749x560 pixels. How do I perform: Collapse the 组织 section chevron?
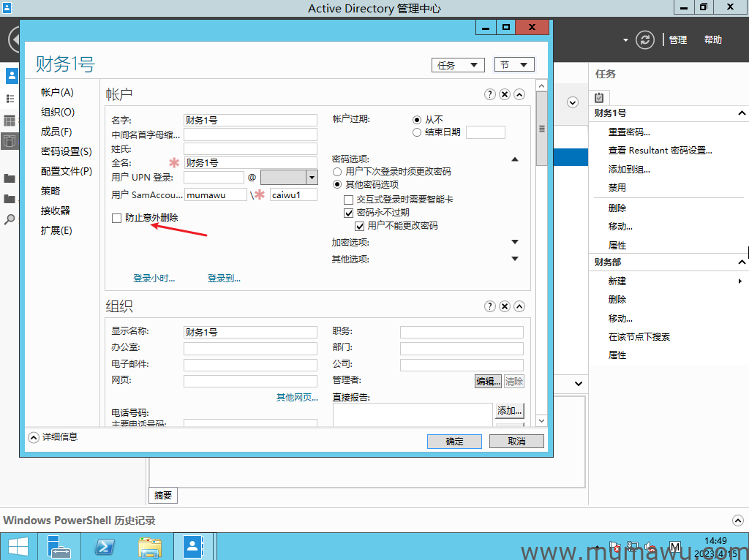coord(519,306)
